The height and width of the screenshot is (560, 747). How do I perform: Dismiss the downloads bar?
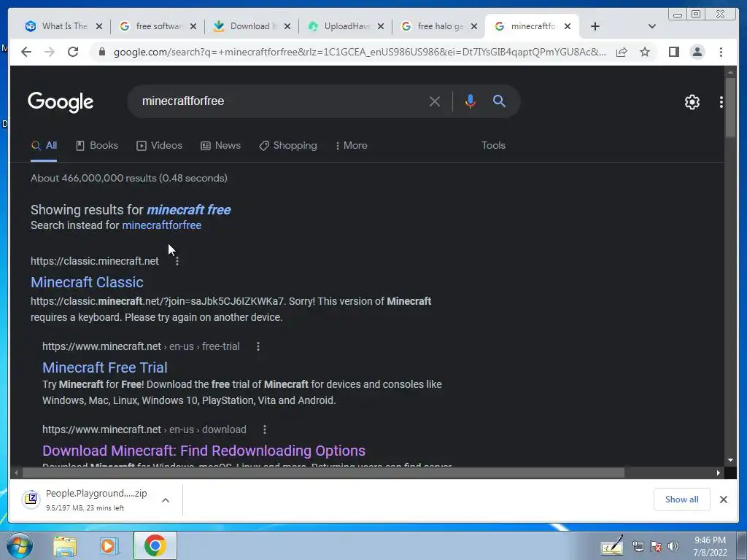[723, 499]
